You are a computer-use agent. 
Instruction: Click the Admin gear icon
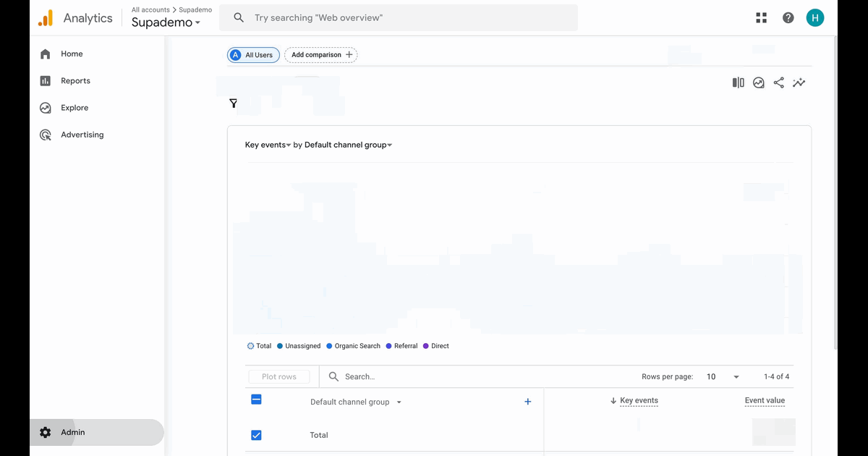pyautogui.click(x=46, y=432)
